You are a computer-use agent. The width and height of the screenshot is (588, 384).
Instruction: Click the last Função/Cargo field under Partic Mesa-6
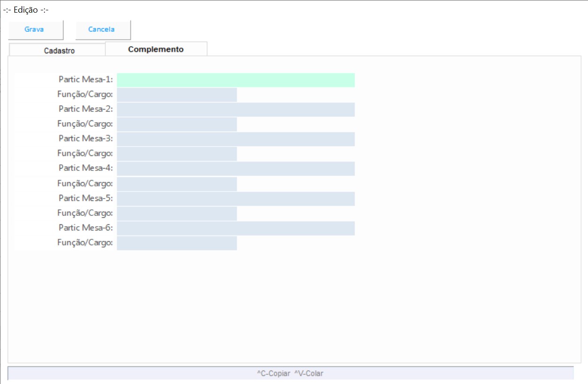point(177,243)
